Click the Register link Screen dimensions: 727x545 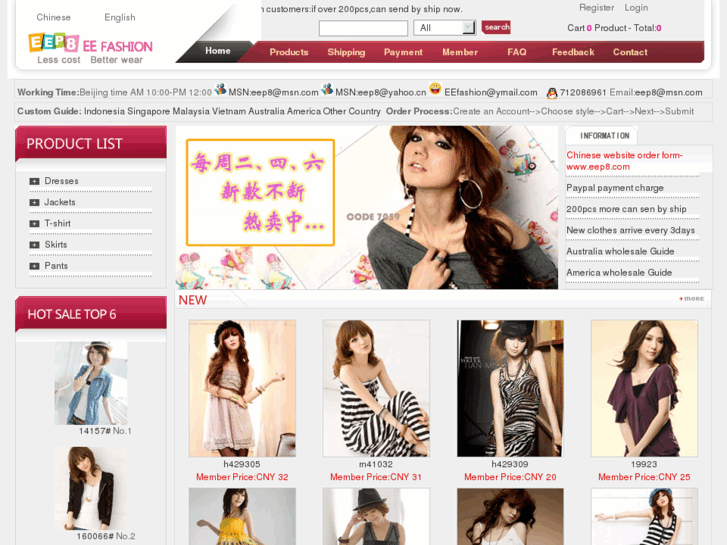[596, 8]
